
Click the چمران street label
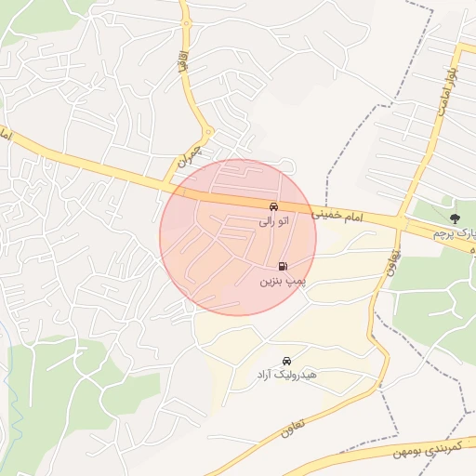[x=189, y=156]
